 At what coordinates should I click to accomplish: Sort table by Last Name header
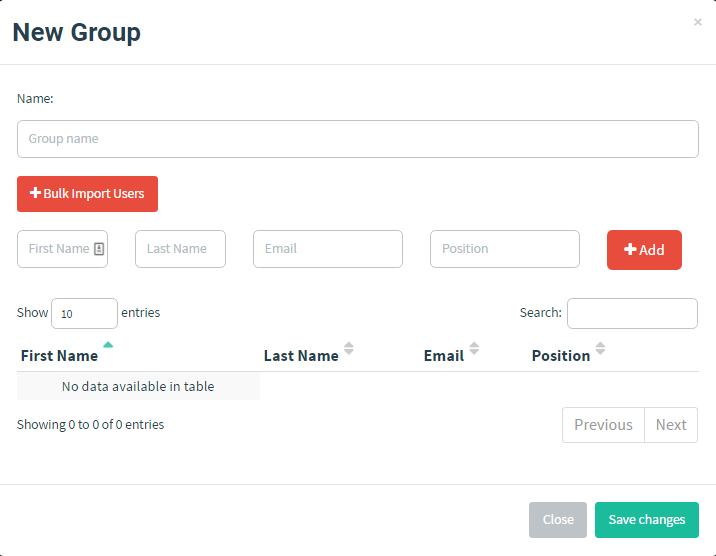(x=300, y=356)
